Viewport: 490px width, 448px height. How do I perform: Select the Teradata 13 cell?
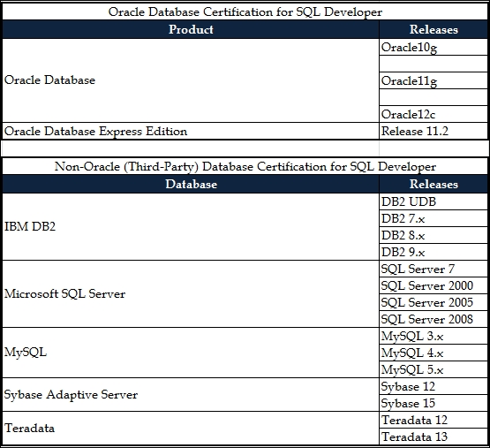(x=433, y=437)
